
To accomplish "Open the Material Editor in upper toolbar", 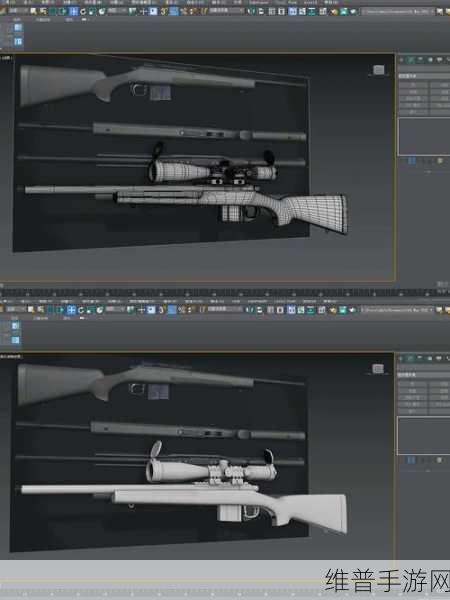I will click(x=323, y=11).
